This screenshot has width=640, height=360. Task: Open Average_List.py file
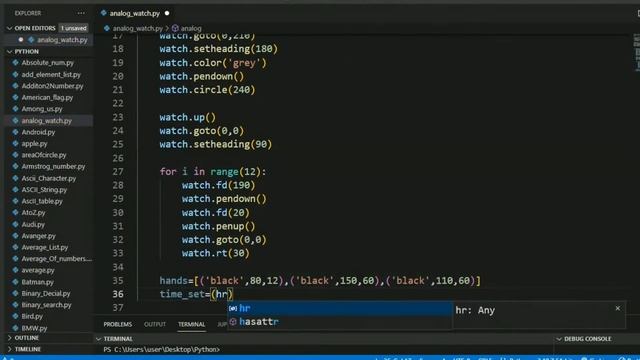coord(44,247)
